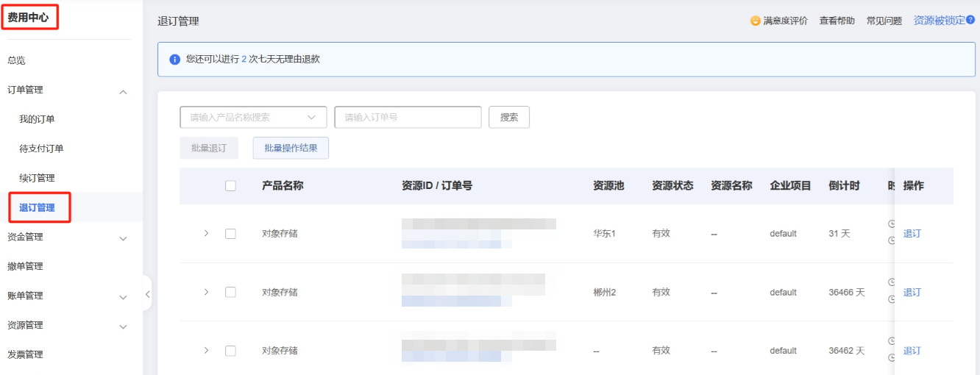
Task: Click the satisfaction rating smiley icon
Action: click(x=755, y=21)
